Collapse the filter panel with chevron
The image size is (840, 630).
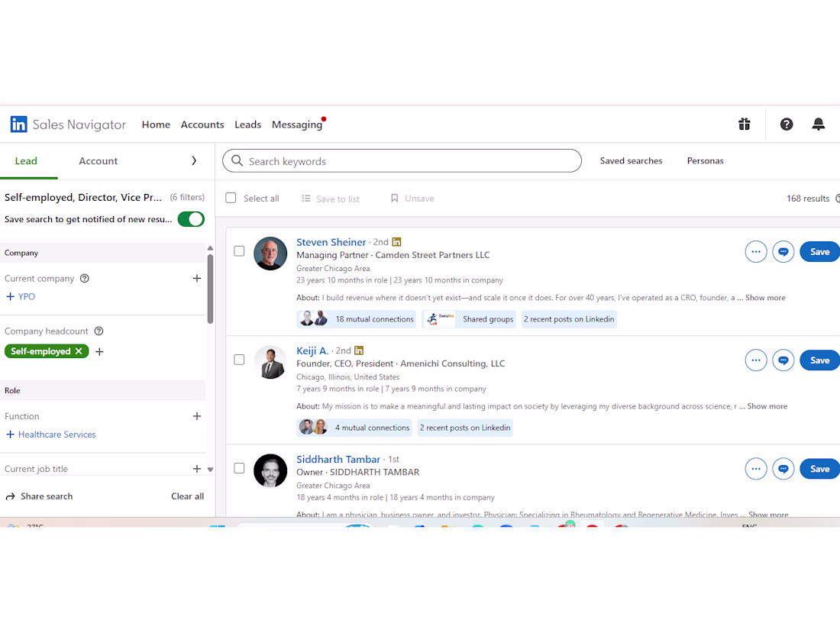coord(194,160)
